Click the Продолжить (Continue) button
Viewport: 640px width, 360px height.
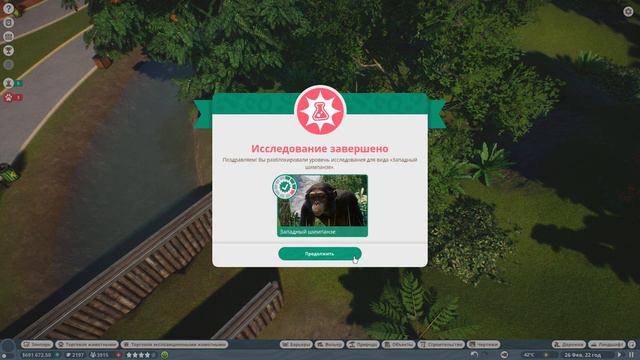(320, 253)
